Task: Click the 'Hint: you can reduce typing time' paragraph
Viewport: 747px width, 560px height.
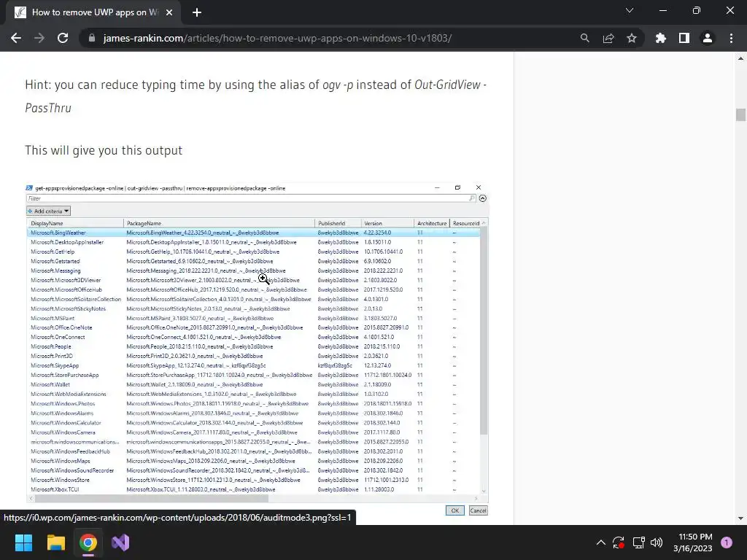Action: [x=256, y=96]
